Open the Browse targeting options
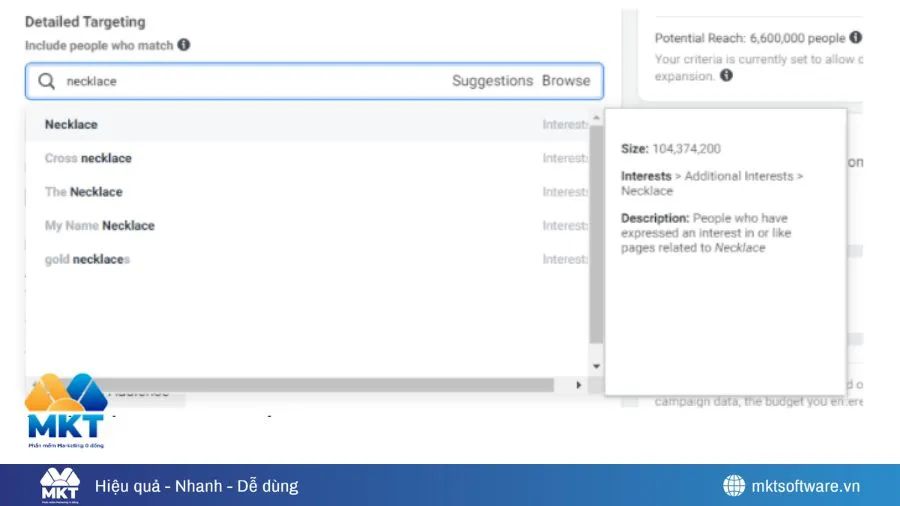Screen dimensions: 900x506 [566, 81]
